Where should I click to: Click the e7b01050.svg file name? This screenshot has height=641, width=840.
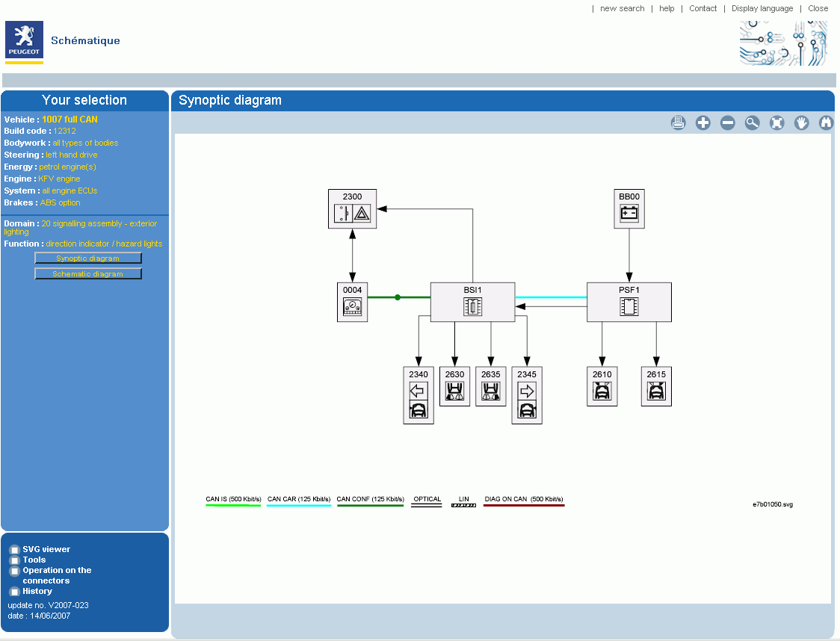pos(773,504)
